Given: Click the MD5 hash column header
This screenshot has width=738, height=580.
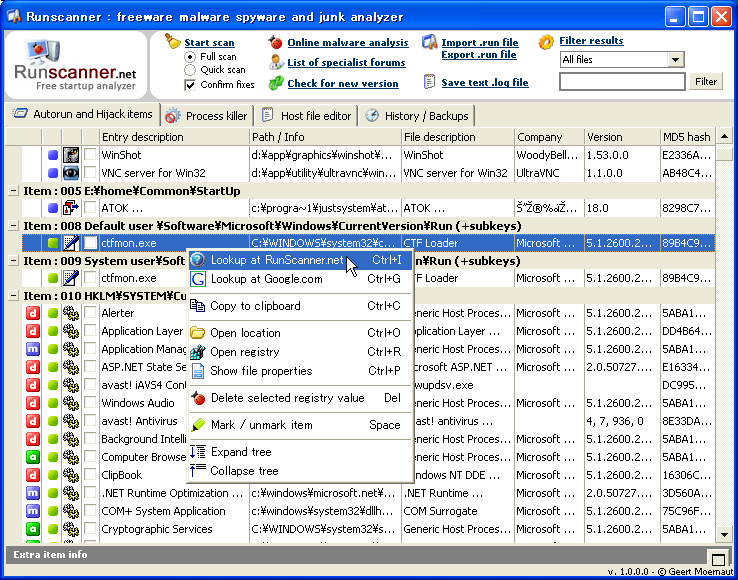Looking at the screenshot, I should click(x=688, y=137).
